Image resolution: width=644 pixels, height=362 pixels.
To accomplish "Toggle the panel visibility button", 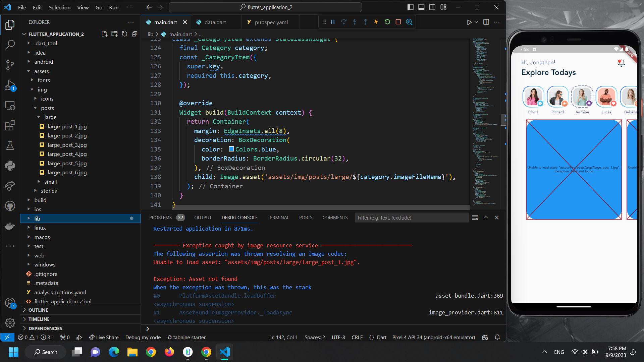I will 421,7.
